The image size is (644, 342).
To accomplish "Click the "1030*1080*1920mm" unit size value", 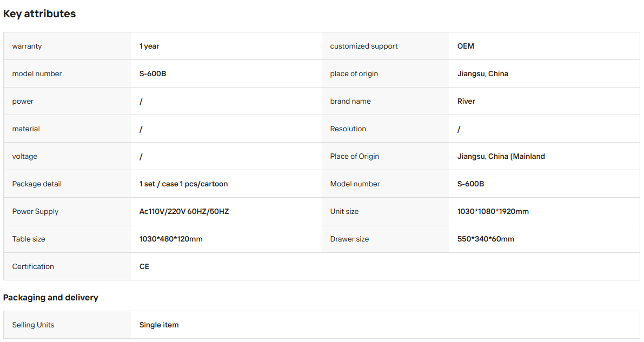I will [x=493, y=211].
